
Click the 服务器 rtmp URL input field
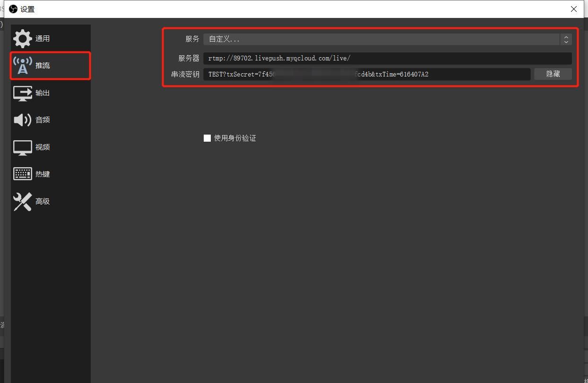click(x=387, y=59)
